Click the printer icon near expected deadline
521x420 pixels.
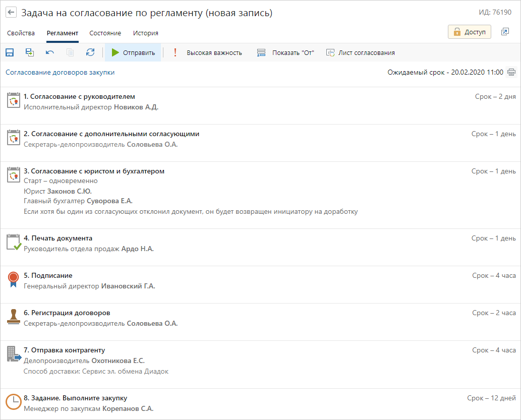point(511,72)
